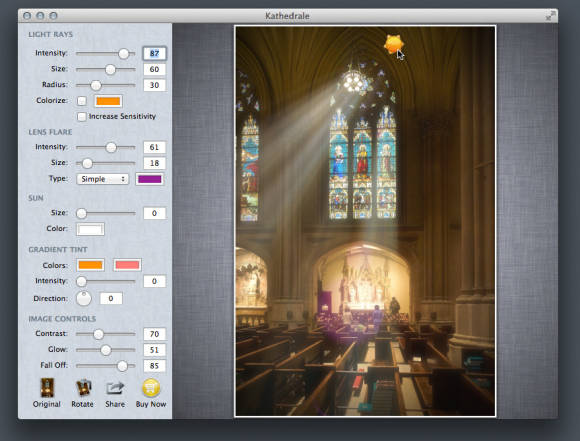This screenshot has width=580, height=441.
Task: Click the Light Rays Size value field
Action: click(154, 70)
